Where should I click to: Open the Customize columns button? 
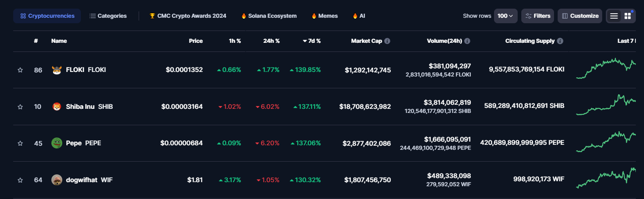pos(580,16)
